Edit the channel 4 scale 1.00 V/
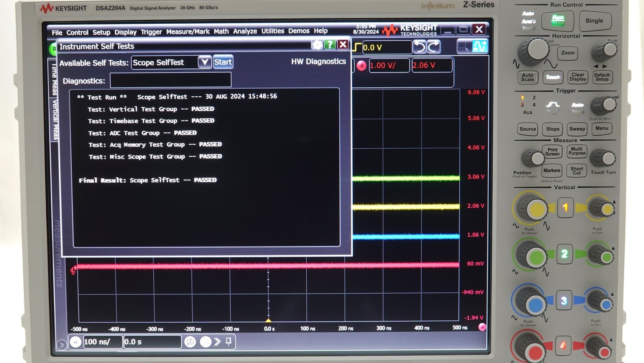 389,65
